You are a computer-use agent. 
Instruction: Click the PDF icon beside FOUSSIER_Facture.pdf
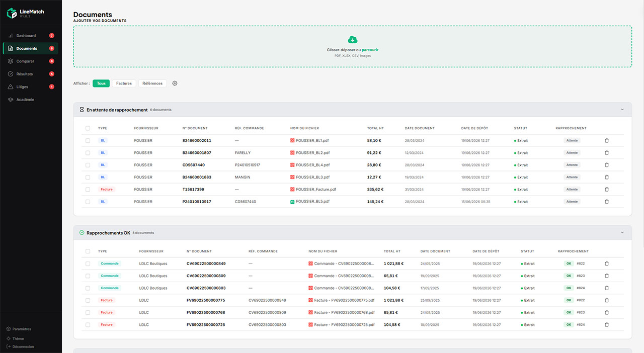point(292,190)
